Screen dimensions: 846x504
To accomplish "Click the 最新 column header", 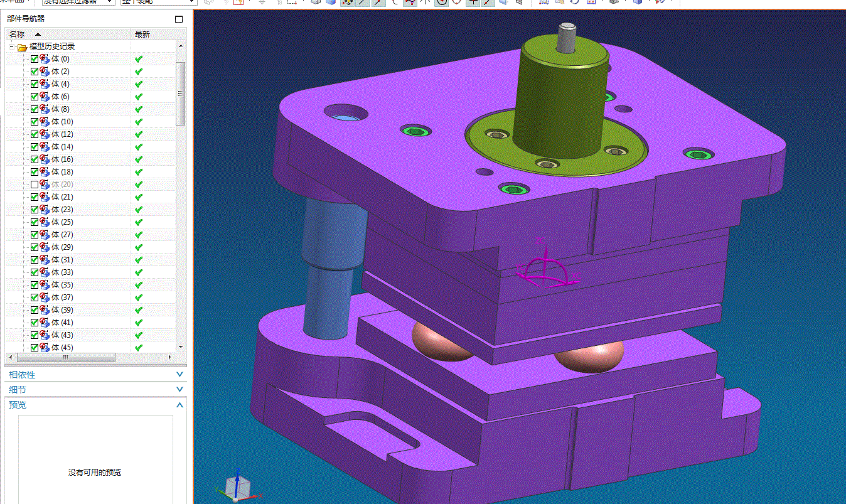I will click(x=153, y=34).
